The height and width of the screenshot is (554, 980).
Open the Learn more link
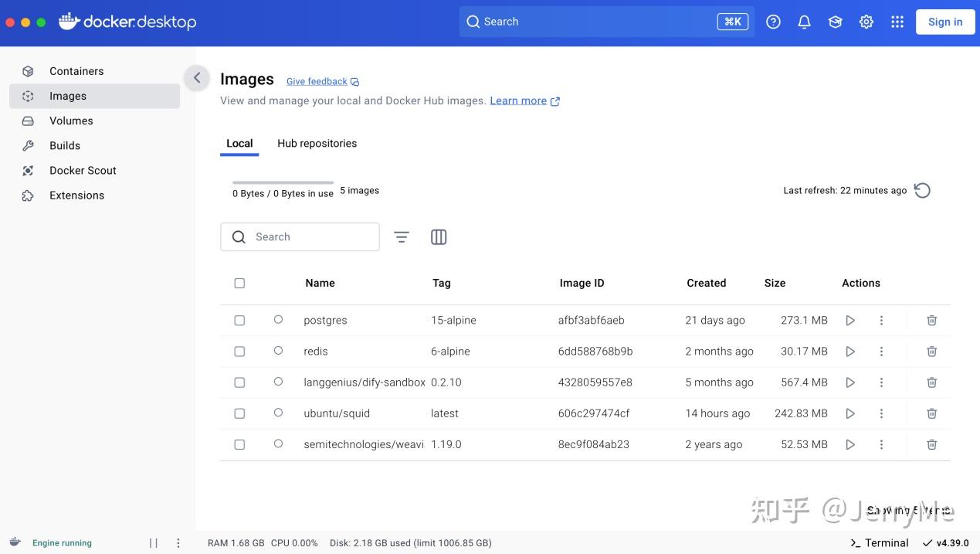coord(518,100)
